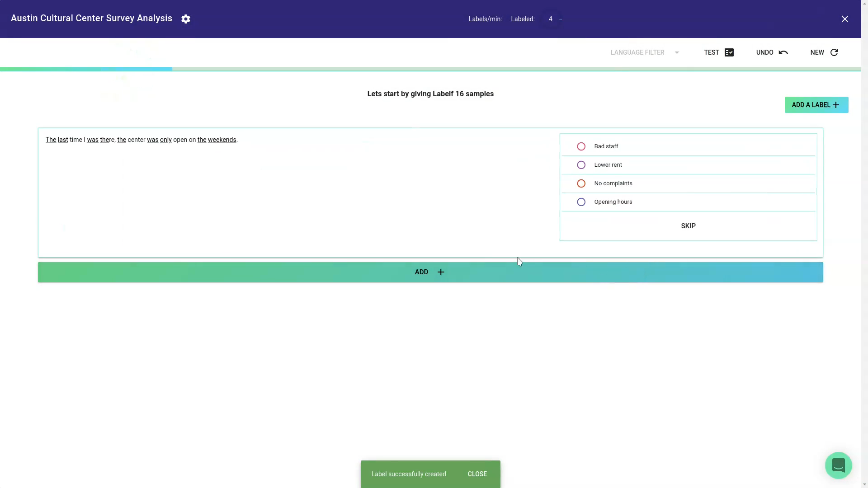The image size is (868, 488).
Task: Click the New refresh icon
Action: (x=834, y=52)
